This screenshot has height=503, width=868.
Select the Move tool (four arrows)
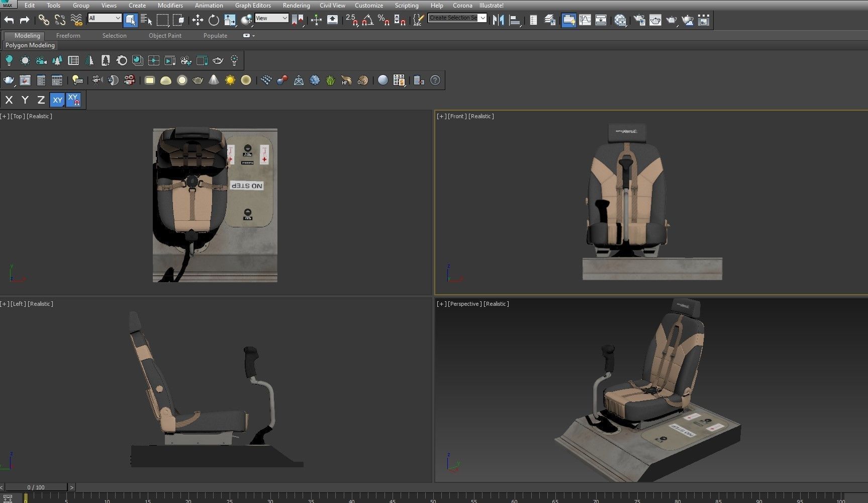198,20
